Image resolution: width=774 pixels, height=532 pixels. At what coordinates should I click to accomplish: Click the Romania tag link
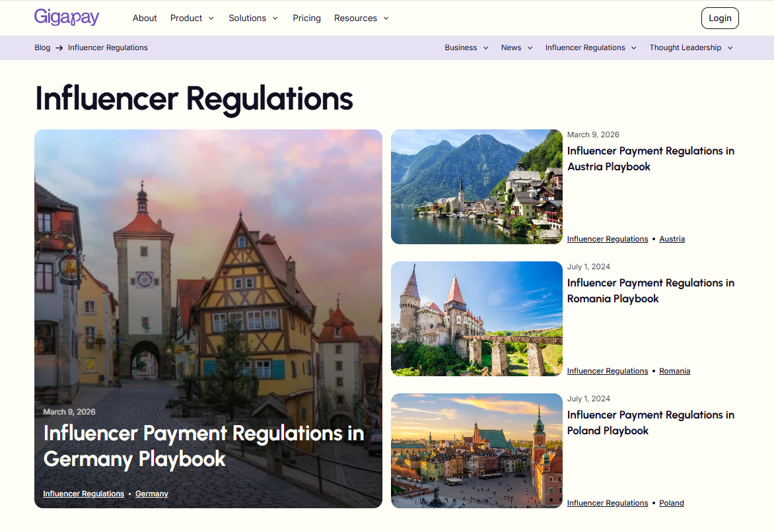click(674, 371)
